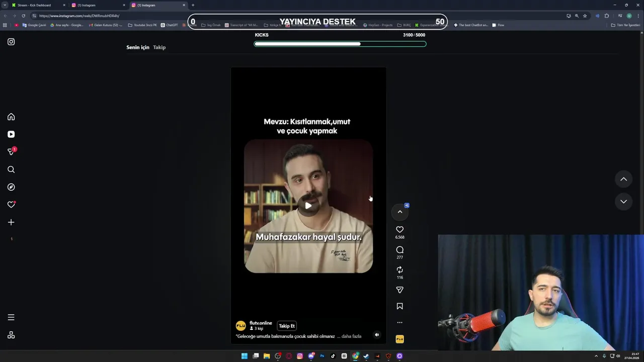644x362 pixels.
Task: Open Meta apps icon at sidebar bottom
Action: click(x=11, y=335)
